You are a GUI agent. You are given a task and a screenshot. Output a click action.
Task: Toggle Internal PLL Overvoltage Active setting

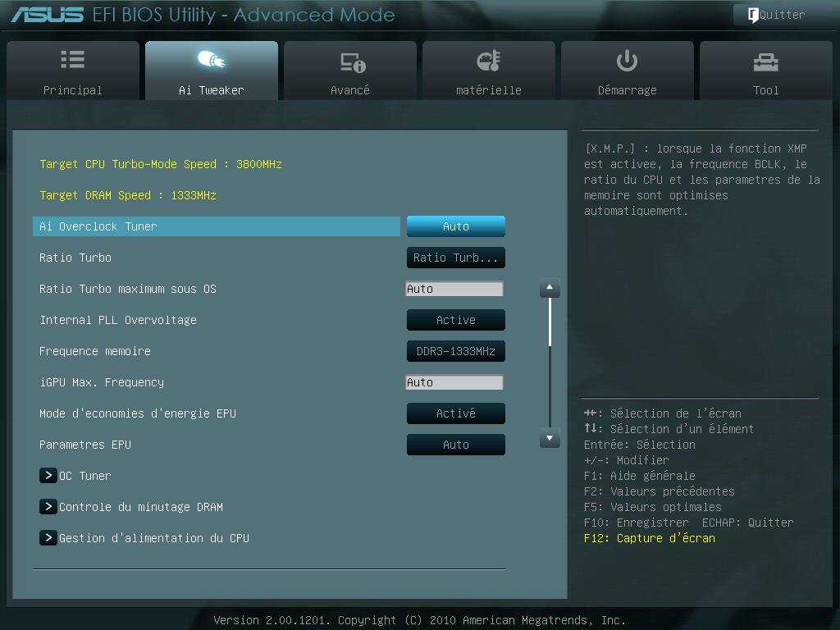coord(455,320)
